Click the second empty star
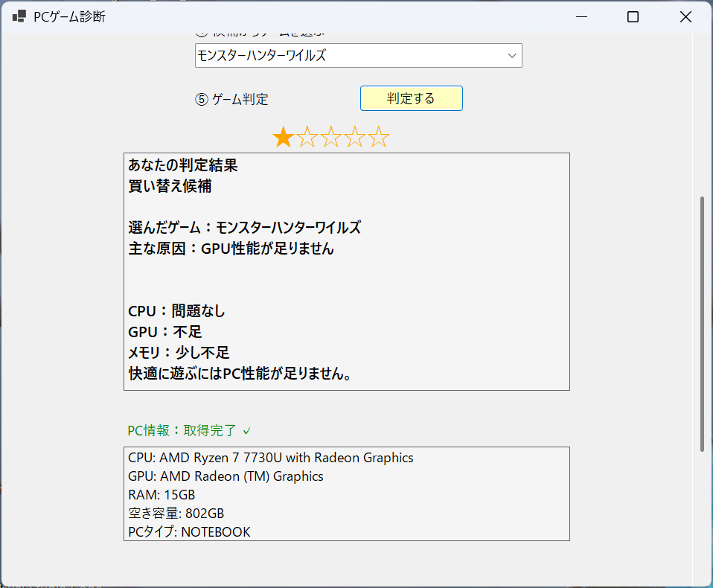Screen dimensions: 713x588 pos(307,137)
